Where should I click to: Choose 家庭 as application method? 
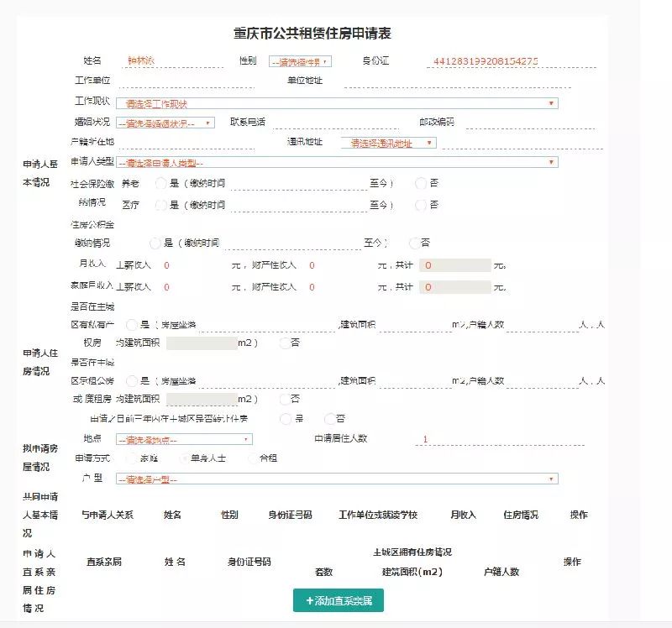(x=132, y=458)
